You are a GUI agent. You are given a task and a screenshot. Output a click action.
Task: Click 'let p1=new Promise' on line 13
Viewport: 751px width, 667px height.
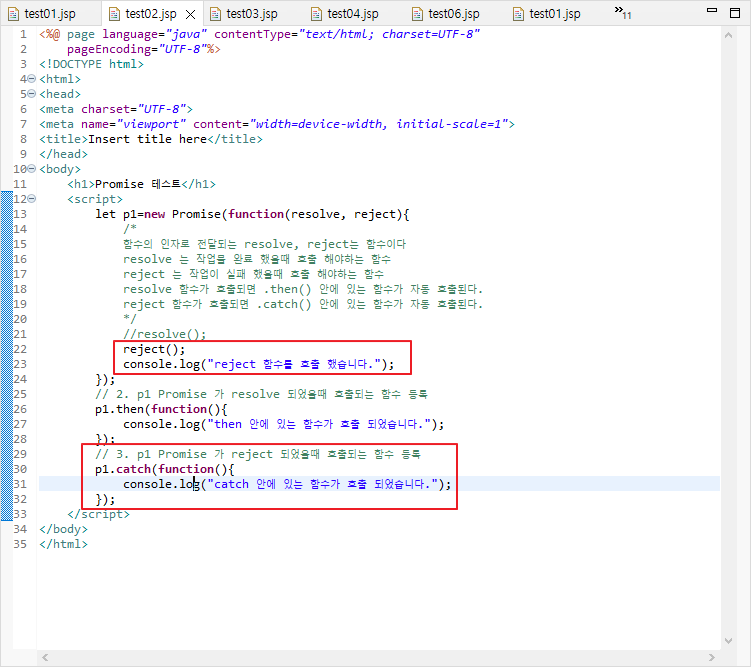click(x=158, y=214)
